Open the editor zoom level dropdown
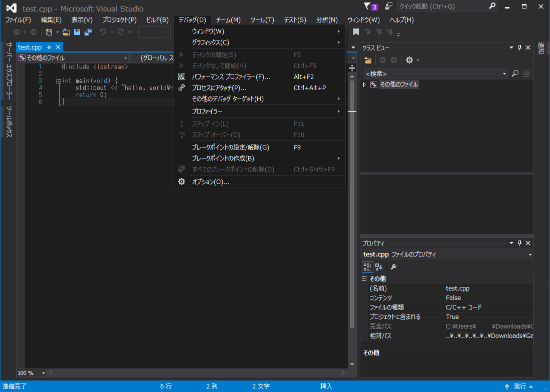The image size is (550, 392). click(x=44, y=373)
